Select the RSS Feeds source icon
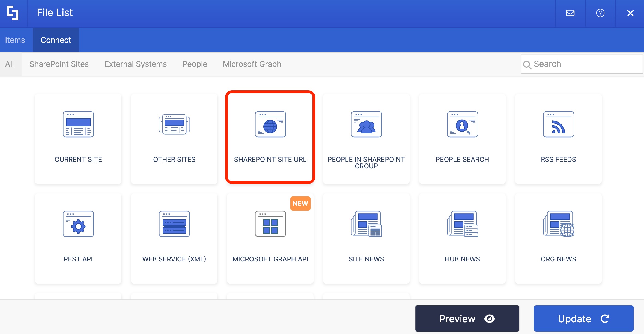 coord(558,124)
